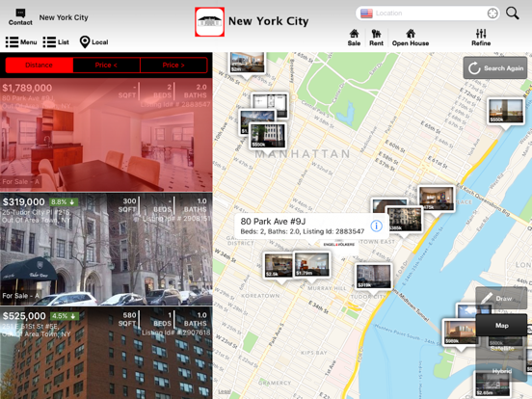
Task: Open the Legal link on map
Action: [225, 391]
